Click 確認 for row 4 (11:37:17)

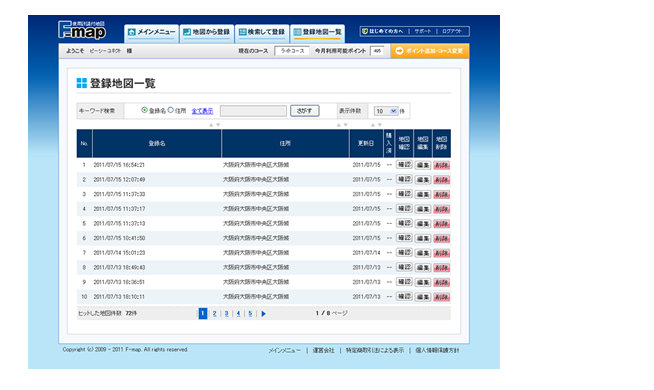[x=404, y=209]
